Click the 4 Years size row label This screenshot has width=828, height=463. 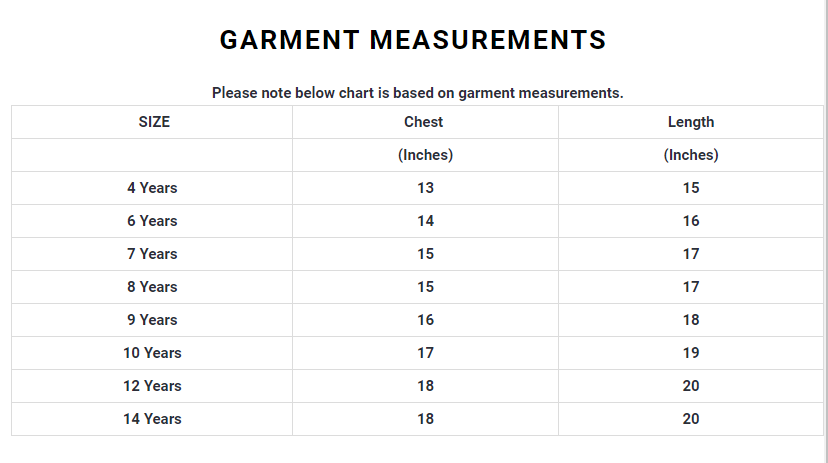point(152,188)
